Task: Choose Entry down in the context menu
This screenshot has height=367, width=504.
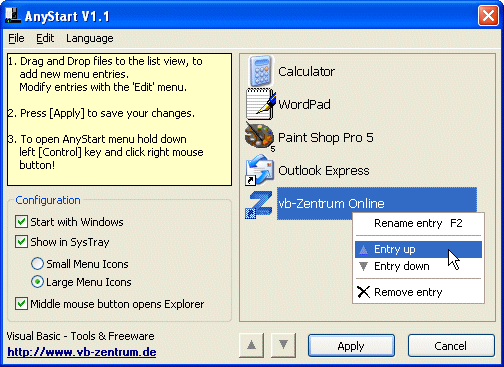Action: pyautogui.click(x=418, y=266)
